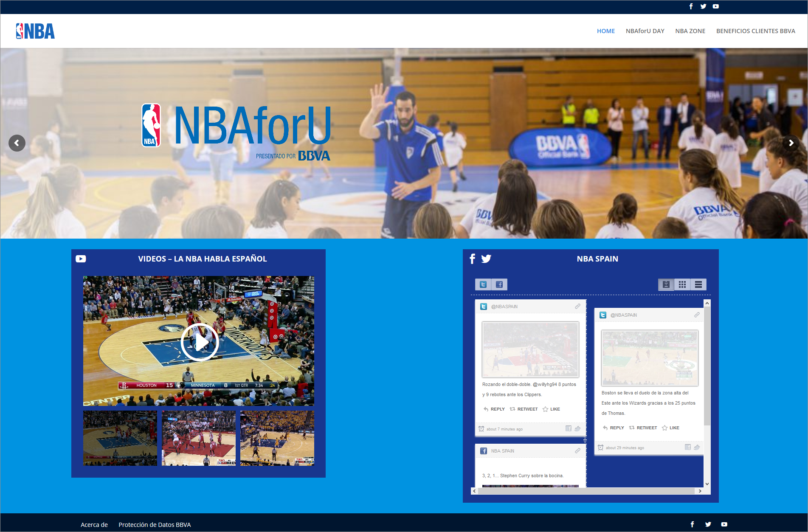808x532 pixels.
Task: Open YouTube icon in top bar
Action: tap(716, 6)
